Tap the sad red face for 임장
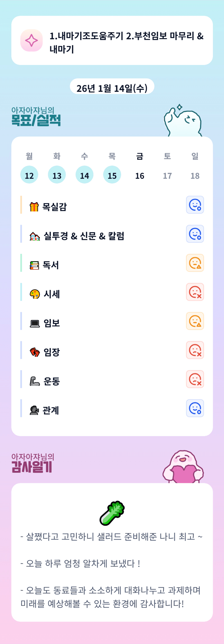The height and width of the screenshot is (644, 224). (x=195, y=350)
